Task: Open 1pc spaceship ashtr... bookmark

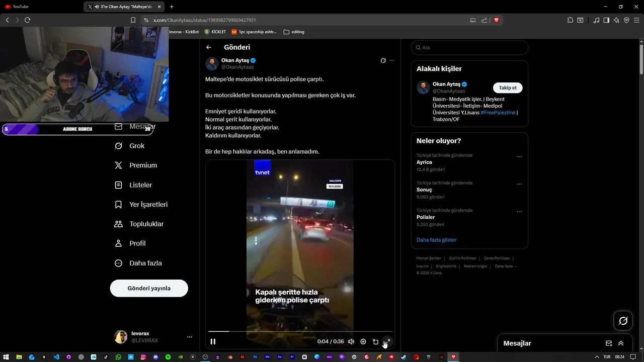Action: tap(254, 32)
